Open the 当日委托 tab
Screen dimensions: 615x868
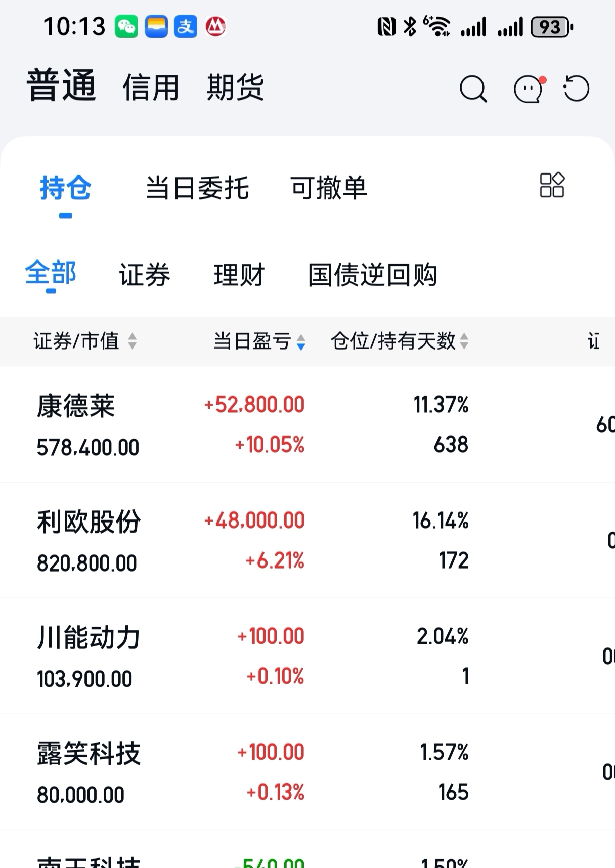(x=197, y=188)
